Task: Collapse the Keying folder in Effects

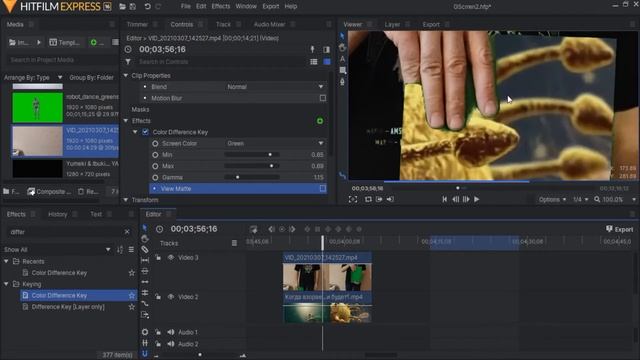Action: pos(6,284)
